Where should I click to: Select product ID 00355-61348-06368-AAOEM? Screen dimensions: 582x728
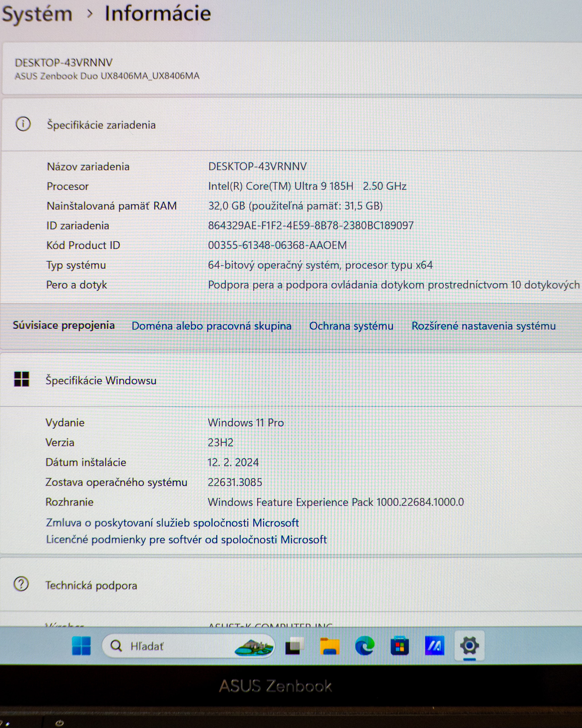coord(277,245)
